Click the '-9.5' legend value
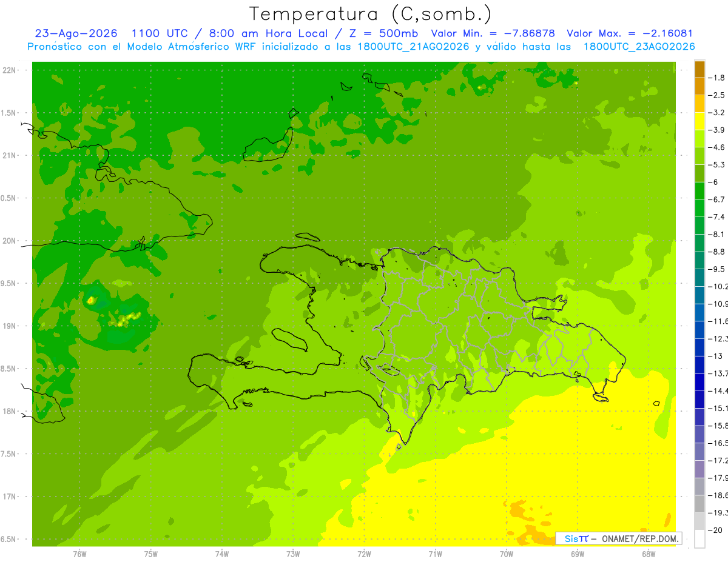728x562 pixels. click(716, 269)
